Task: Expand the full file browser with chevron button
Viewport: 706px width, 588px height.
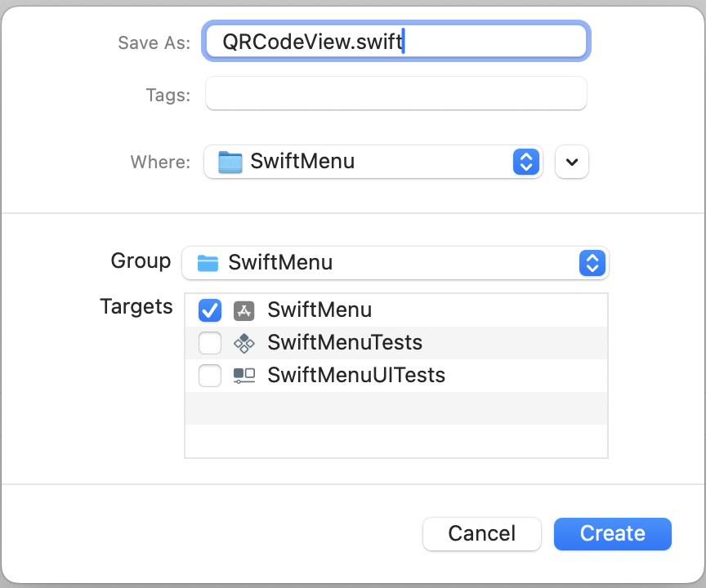Action: (x=572, y=162)
